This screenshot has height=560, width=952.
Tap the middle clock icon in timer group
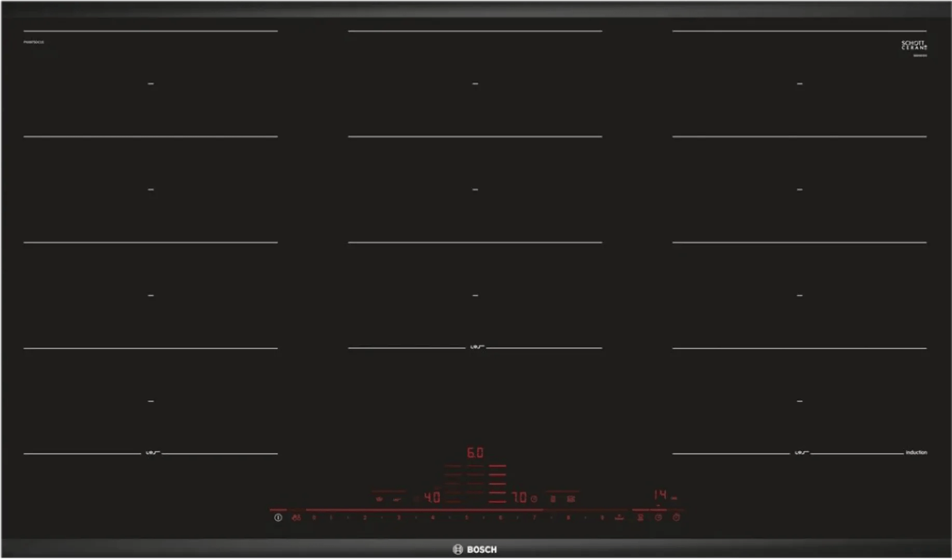pos(658,517)
